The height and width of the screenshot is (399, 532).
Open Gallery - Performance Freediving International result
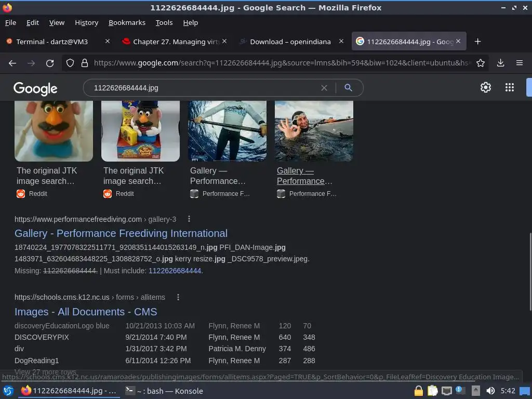(121, 233)
